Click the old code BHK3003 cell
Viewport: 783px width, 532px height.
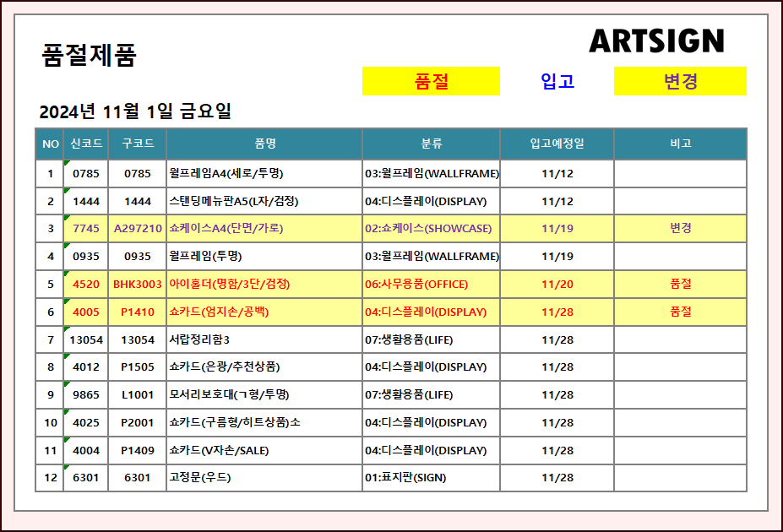tap(138, 284)
